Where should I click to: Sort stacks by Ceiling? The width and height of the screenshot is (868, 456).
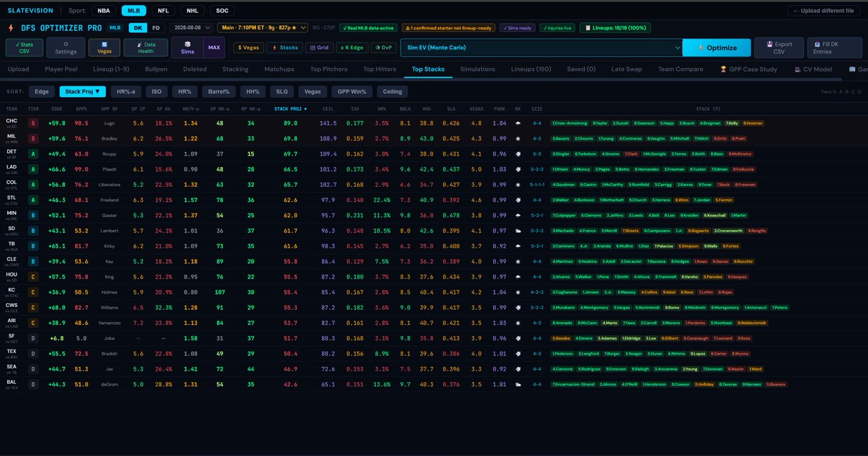tap(392, 92)
